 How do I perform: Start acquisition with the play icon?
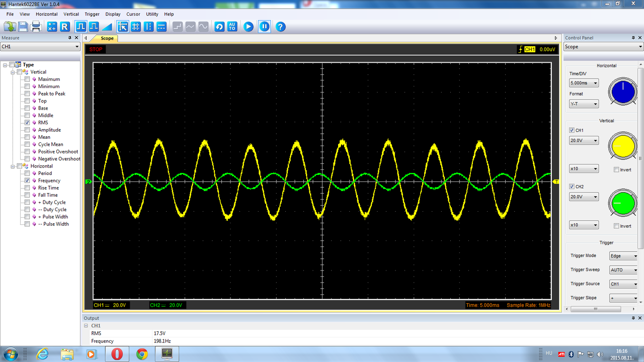(x=249, y=27)
